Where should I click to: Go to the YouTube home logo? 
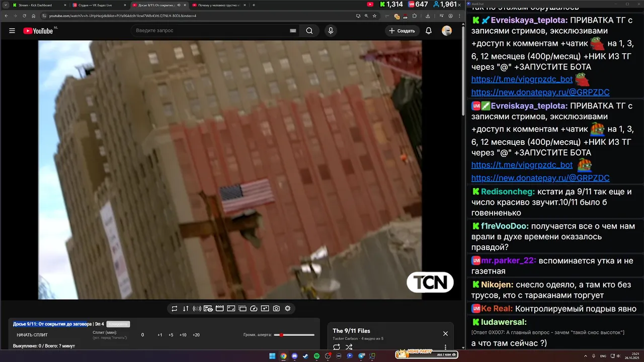[38, 31]
